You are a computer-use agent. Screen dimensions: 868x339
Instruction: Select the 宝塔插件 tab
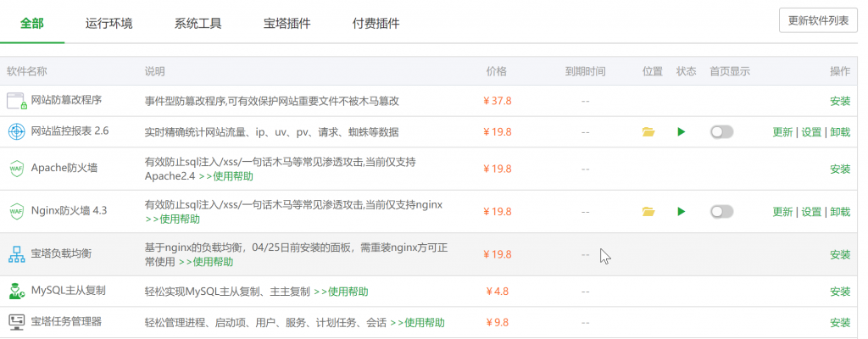(287, 24)
